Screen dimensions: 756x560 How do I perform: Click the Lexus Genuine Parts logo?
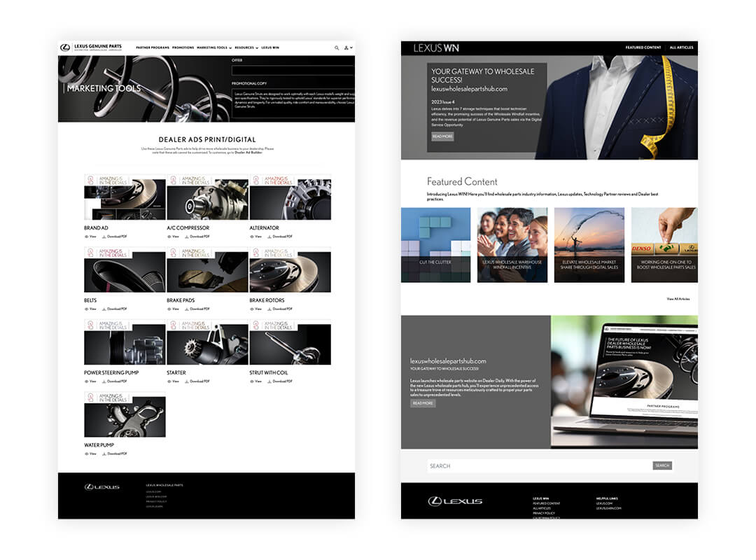91,48
